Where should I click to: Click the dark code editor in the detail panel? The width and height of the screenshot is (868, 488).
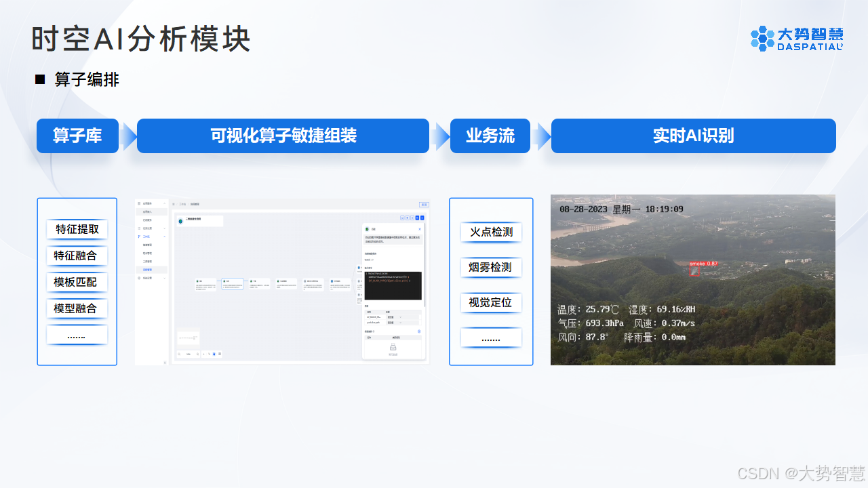click(x=393, y=285)
